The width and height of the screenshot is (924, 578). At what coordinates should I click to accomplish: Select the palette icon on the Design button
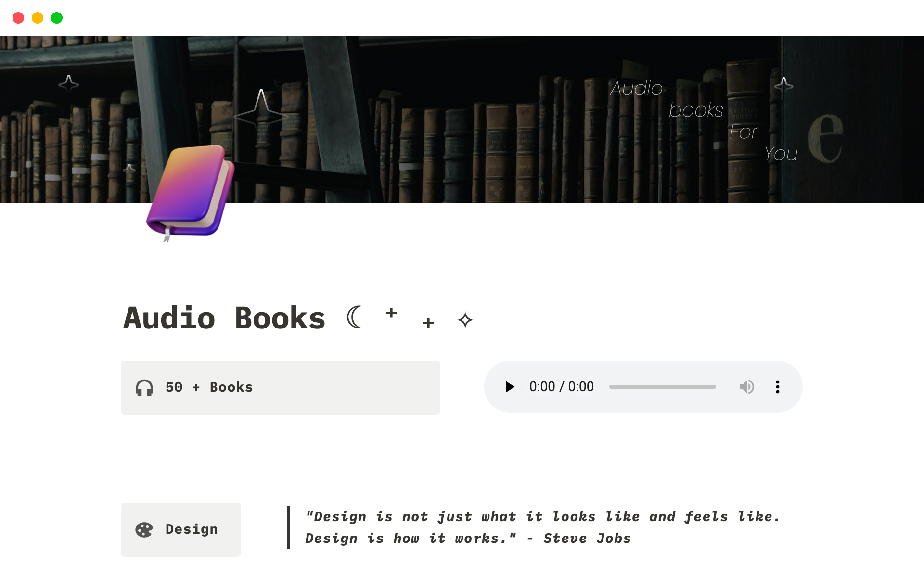(145, 529)
